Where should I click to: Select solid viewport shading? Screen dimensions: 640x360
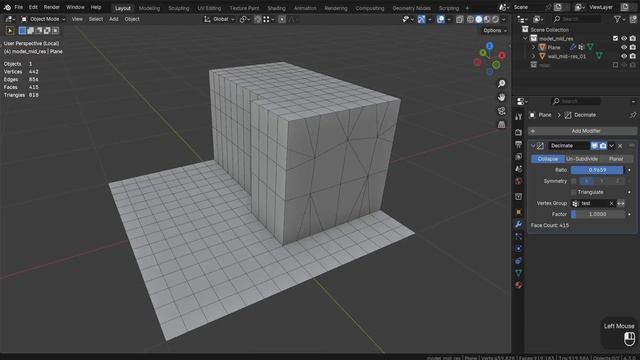tap(479, 19)
